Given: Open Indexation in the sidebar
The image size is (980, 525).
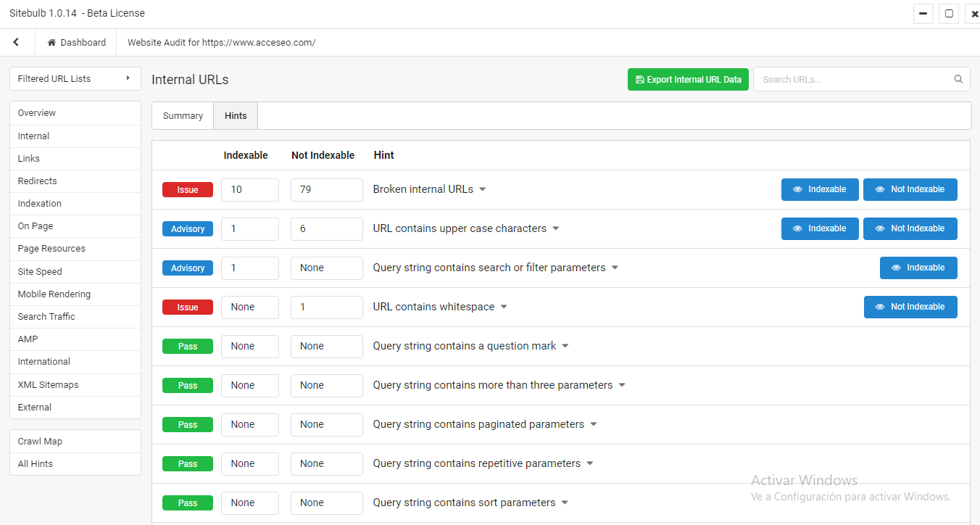Looking at the screenshot, I should pyautogui.click(x=75, y=203).
